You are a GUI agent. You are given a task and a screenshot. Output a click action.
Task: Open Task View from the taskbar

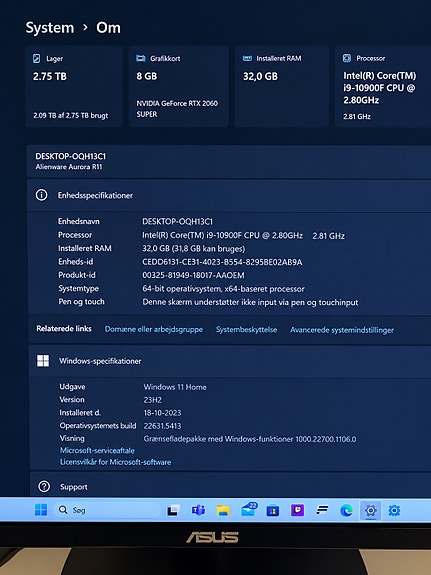pos(174,510)
